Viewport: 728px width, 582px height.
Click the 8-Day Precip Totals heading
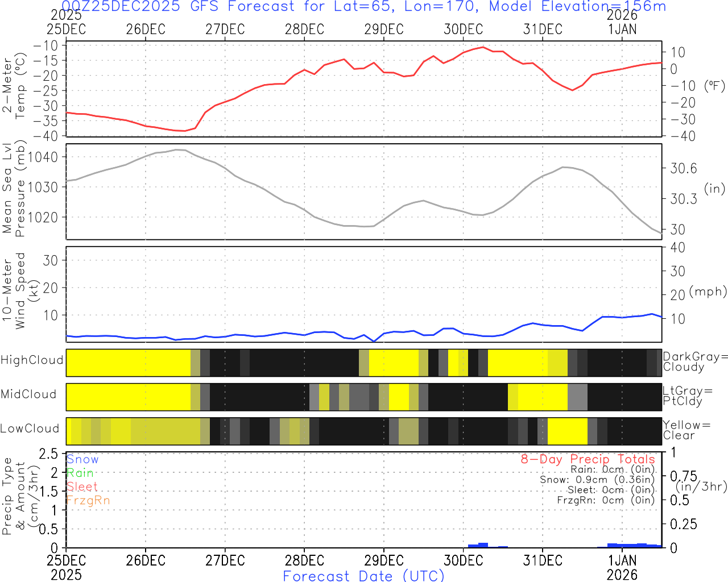click(588, 459)
